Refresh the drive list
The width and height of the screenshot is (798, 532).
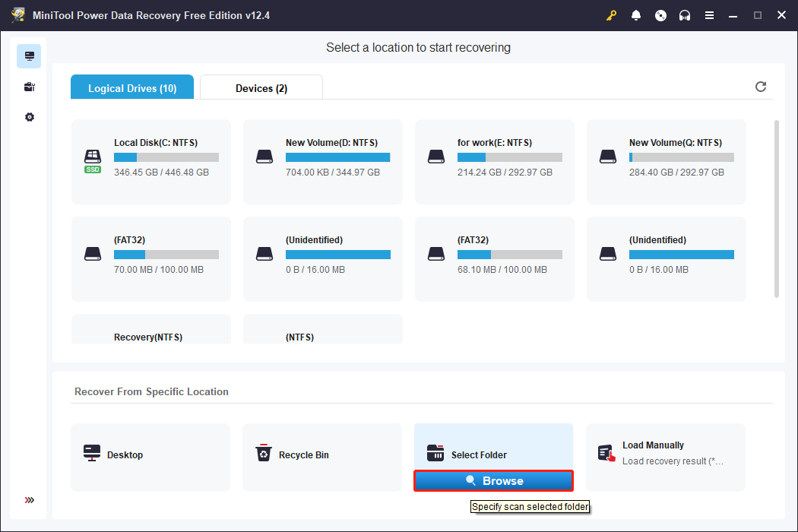[x=761, y=87]
